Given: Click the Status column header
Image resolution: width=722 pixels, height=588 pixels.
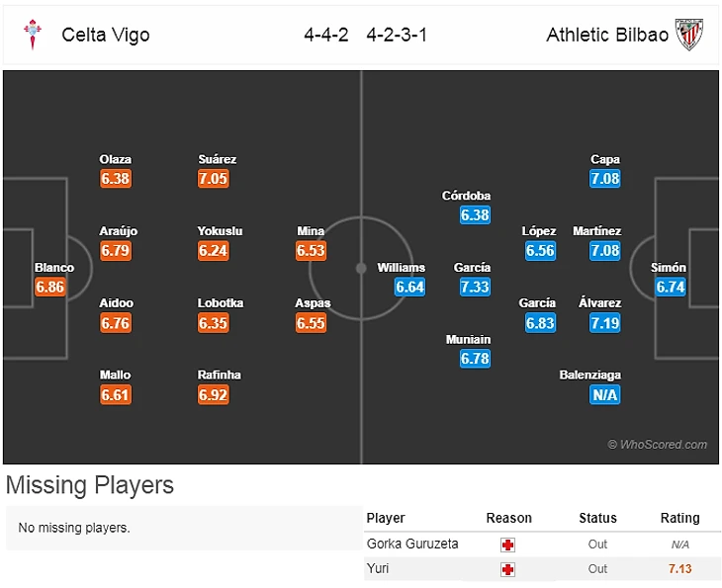Looking at the screenshot, I should pos(597,519).
